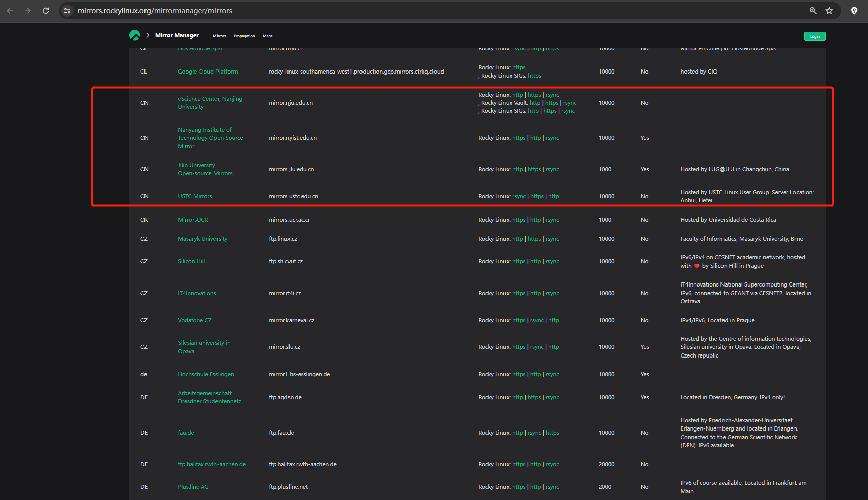Image resolution: width=868 pixels, height=500 pixels.
Task: Open the Propagation menu item
Action: 244,36
